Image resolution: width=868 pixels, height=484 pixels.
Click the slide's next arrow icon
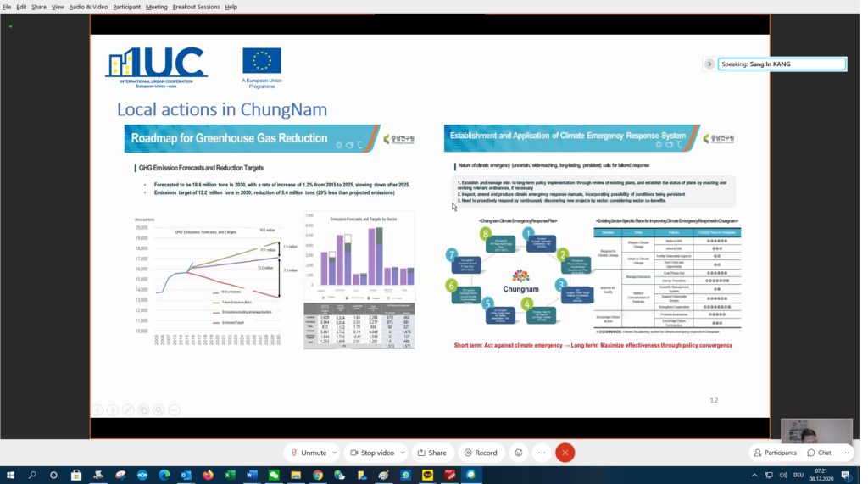tap(113, 409)
